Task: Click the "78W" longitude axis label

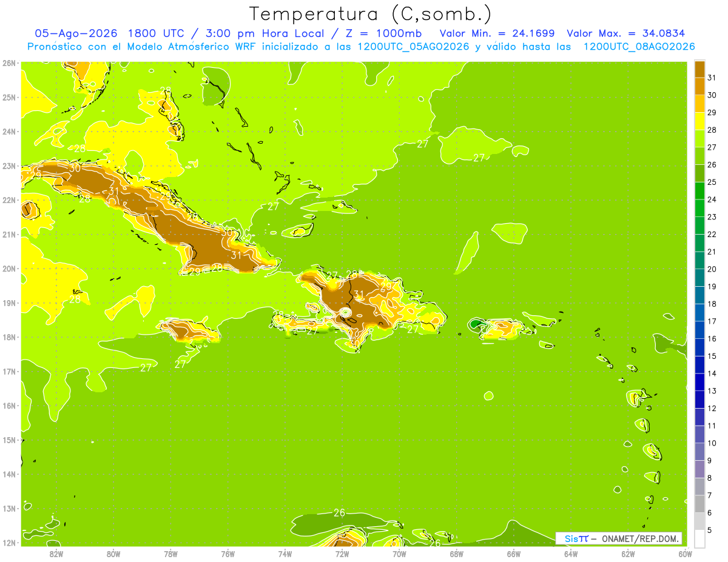Action: pyautogui.click(x=170, y=554)
